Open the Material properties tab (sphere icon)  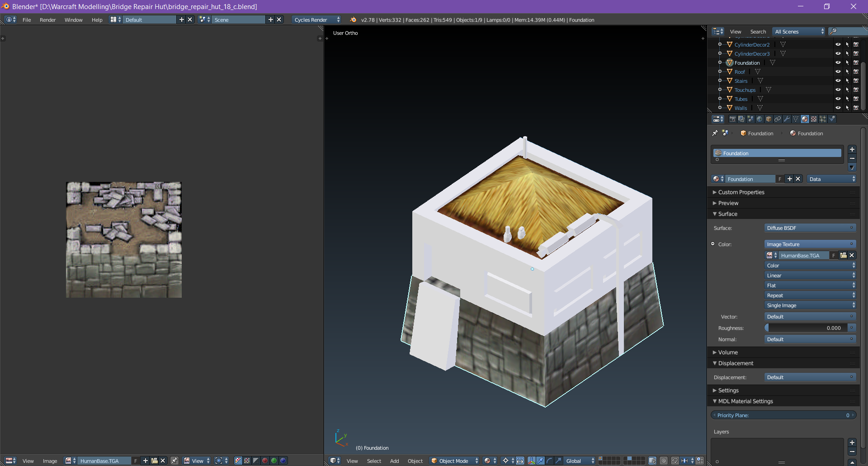point(805,119)
